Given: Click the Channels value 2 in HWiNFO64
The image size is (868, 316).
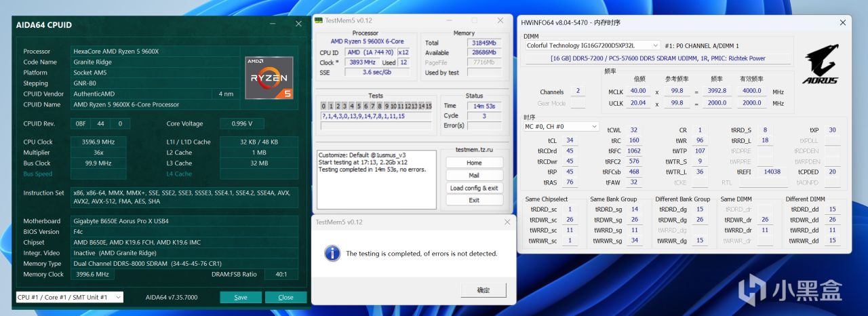Looking at the screenshot, I should 578,91.
